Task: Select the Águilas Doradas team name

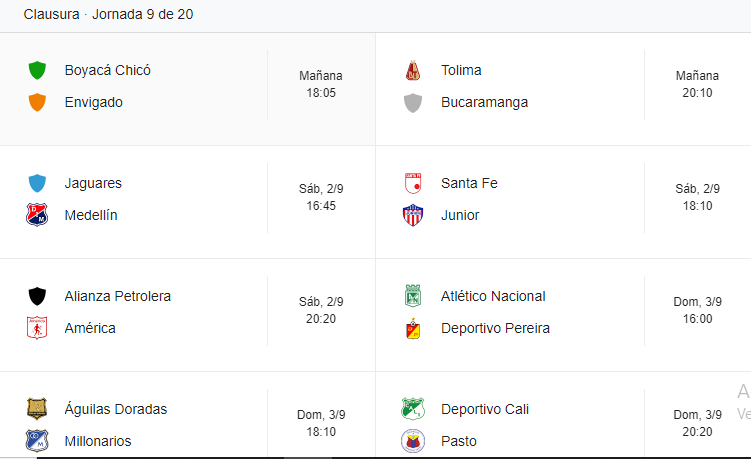Action: click(x=115, y=409)
